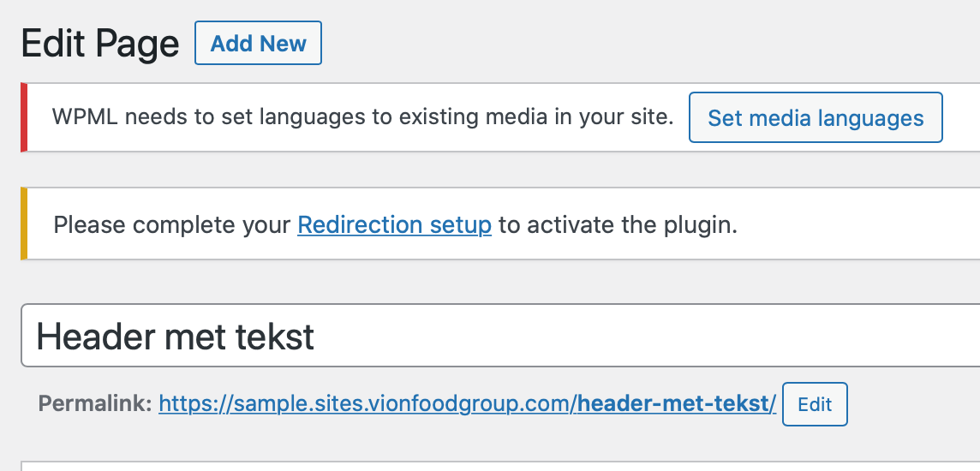Open the page permalink URL
980x471 pixels.
pos(467,403)
